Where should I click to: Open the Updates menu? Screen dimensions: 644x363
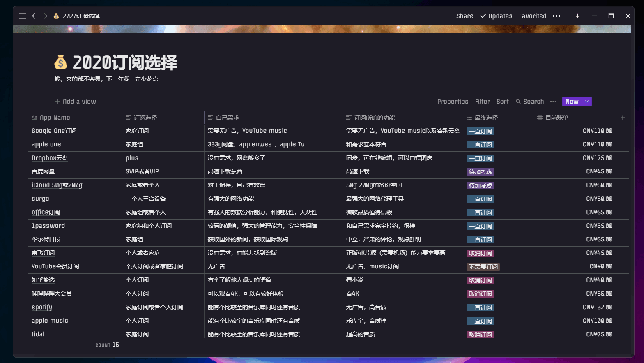click(x=496, y=16)
